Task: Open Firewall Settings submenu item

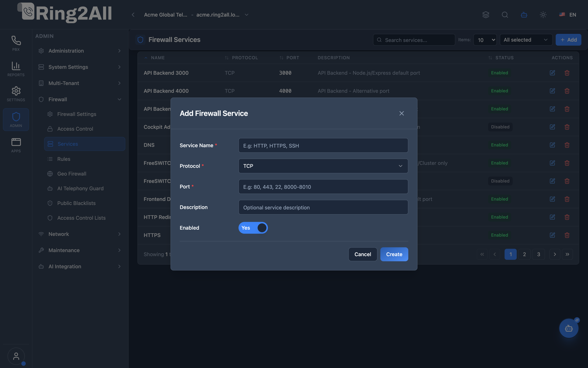Action: [x=85, y=114]
